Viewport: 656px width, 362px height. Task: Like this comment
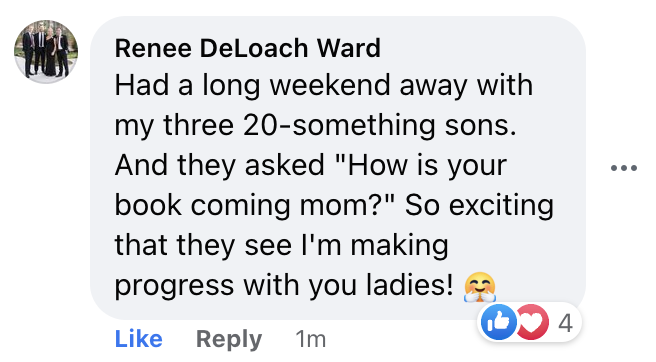138,339
